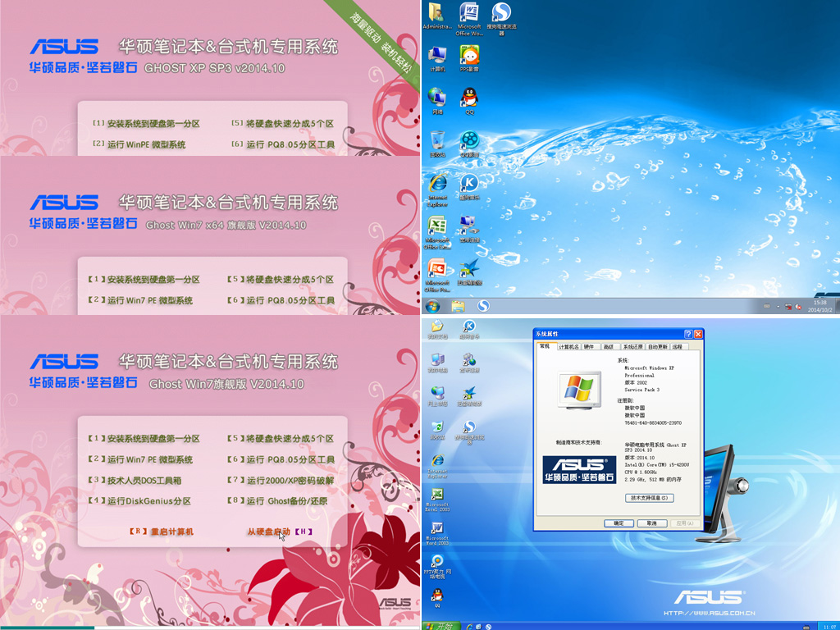Open 回收站 on the XP desktop
This screenshot has width=840, height=630.
point(437,431)
